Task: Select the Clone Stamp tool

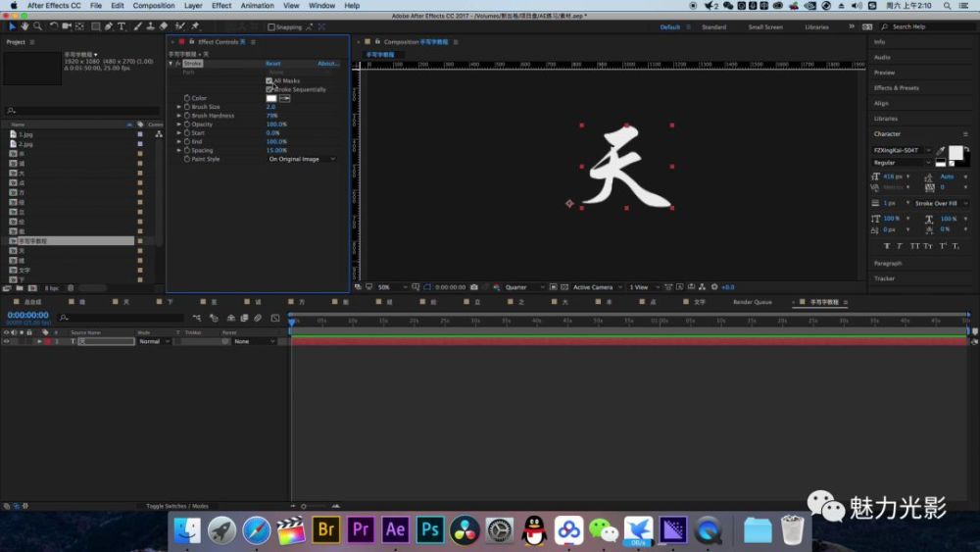Action: [x=151, y=26]
